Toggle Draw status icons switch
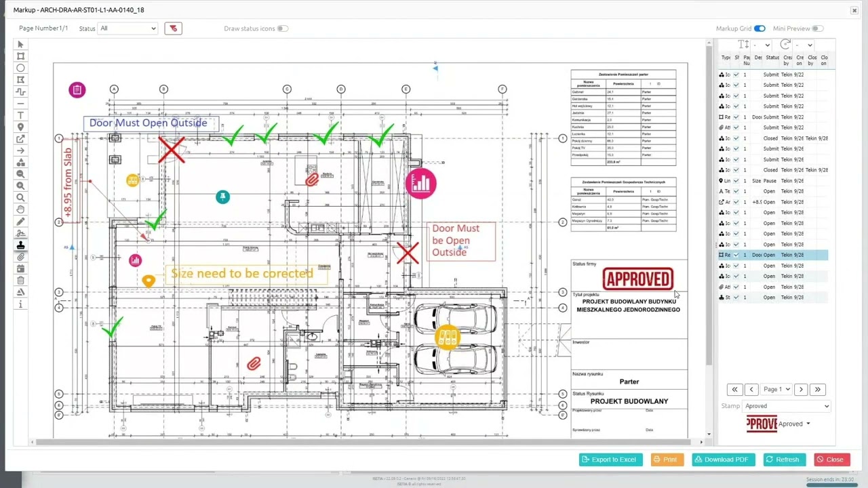Screen dimensions: 868x488 (x=282, y=28)
